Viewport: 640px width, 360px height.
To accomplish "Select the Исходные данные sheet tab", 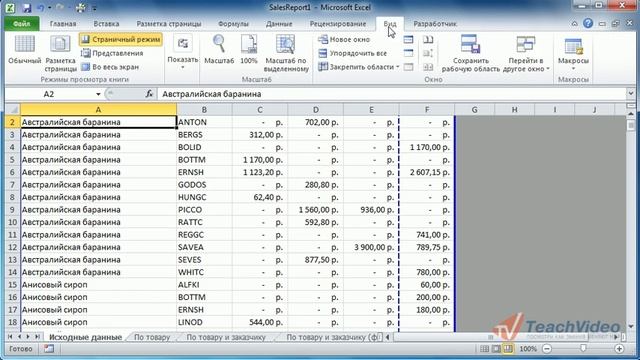I will click(85, 337).
